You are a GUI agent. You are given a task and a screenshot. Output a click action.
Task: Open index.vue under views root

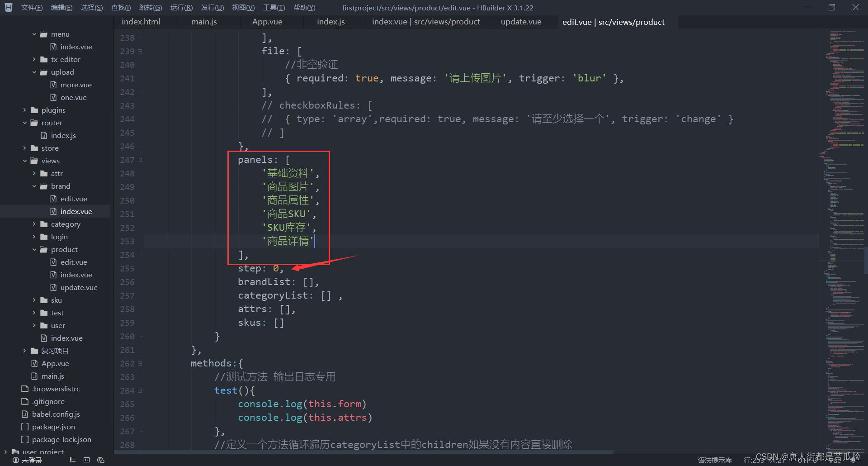[x=66, y=338]
